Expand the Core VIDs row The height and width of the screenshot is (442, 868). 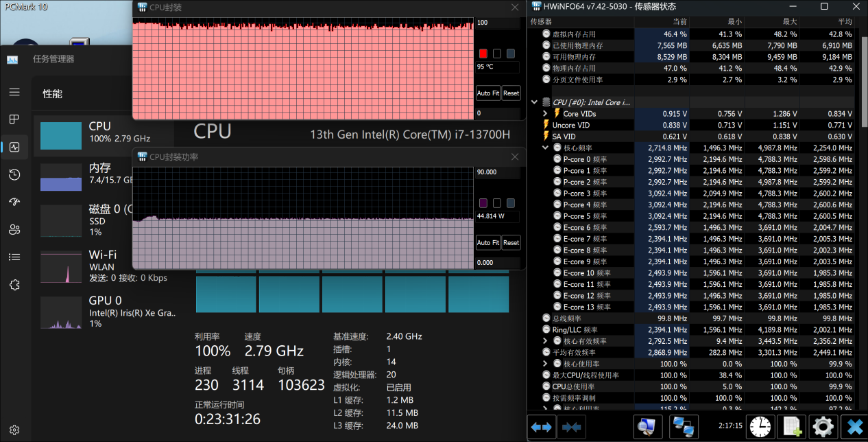[x=546, y=113]
